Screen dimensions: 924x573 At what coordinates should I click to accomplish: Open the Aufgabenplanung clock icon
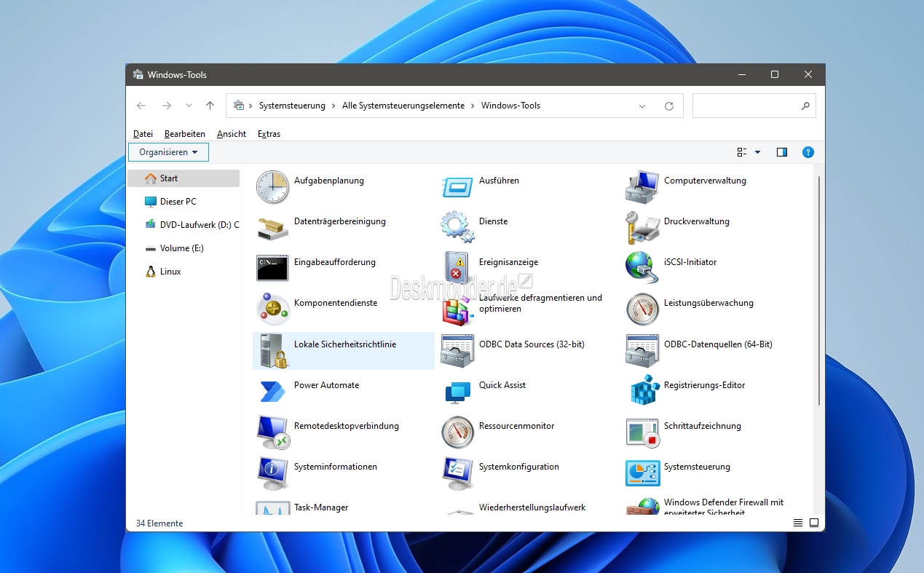coord(272,187)
